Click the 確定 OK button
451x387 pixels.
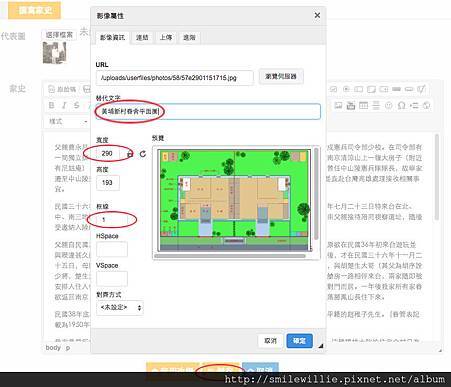(299, 341)
